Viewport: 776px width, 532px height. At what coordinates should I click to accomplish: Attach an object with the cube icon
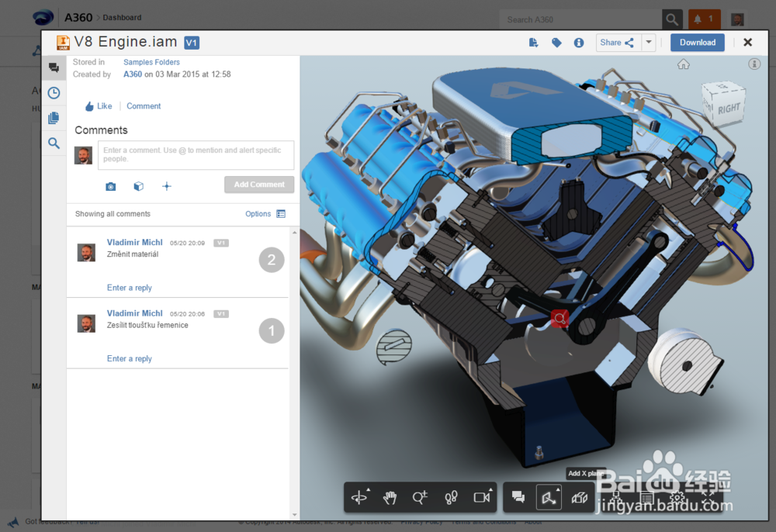point(139,186)
